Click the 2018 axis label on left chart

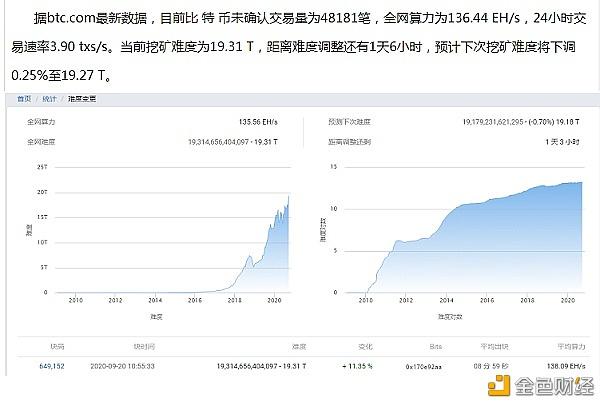(x=235, y=300)
